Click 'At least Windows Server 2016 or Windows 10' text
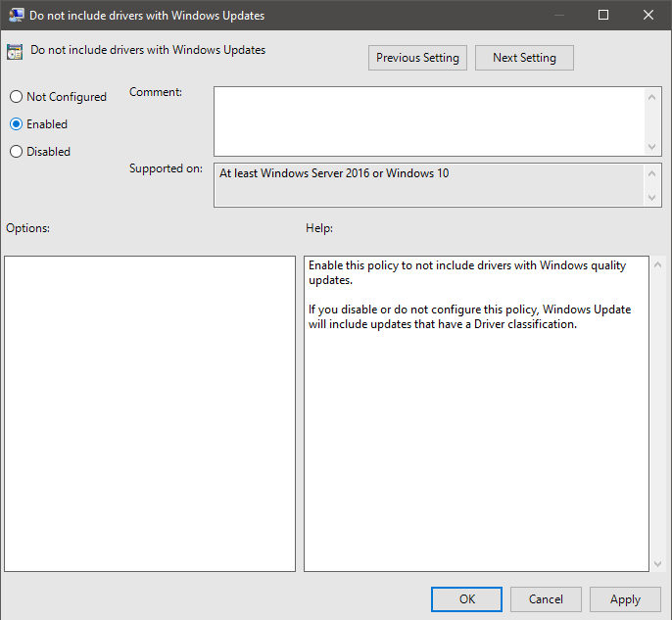 (x=334, y=173)
